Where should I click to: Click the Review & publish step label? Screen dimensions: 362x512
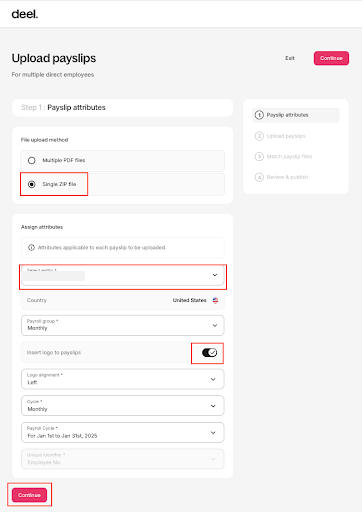tap(287, 177)
